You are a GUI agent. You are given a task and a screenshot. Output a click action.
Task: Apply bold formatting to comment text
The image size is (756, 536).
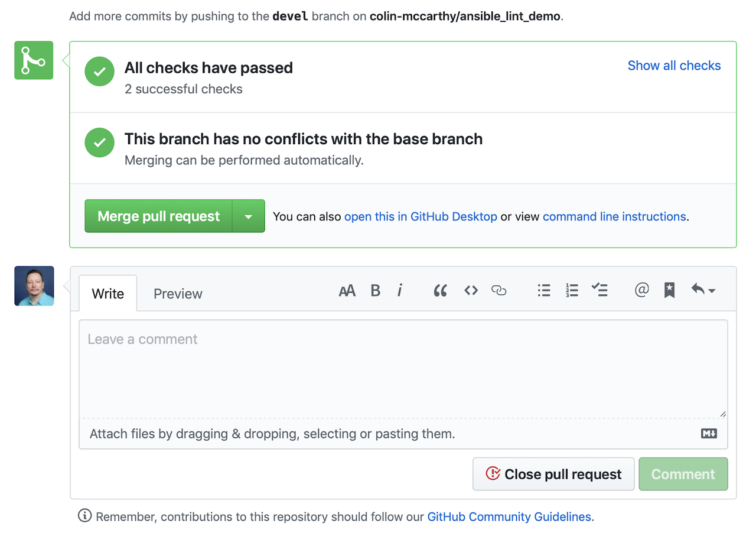click(375, 290)
